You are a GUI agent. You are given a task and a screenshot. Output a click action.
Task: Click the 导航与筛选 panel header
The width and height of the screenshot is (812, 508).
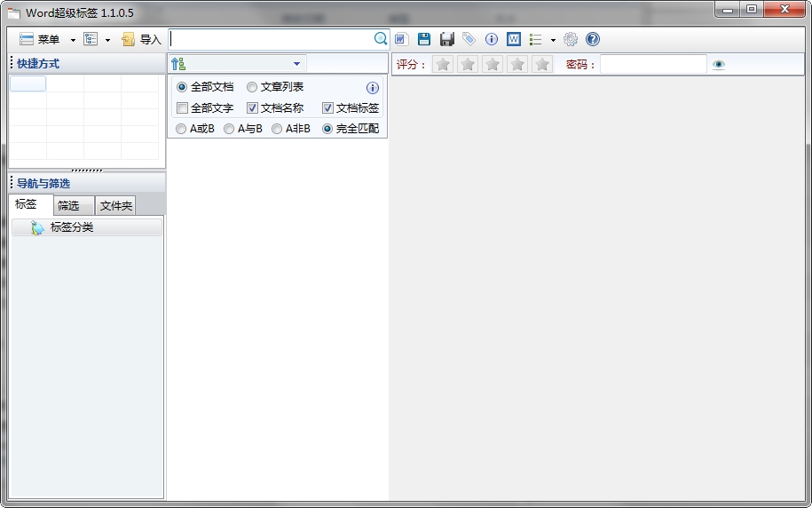pos(87,184)
